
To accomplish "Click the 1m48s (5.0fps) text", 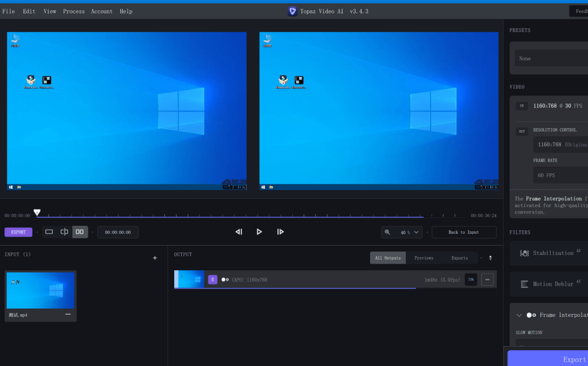I will (x=442, y=280).
